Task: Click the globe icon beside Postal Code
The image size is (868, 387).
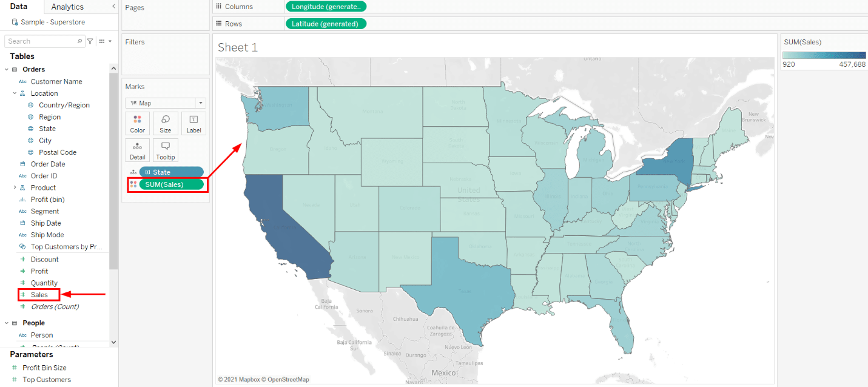Action: pos(31,152)
